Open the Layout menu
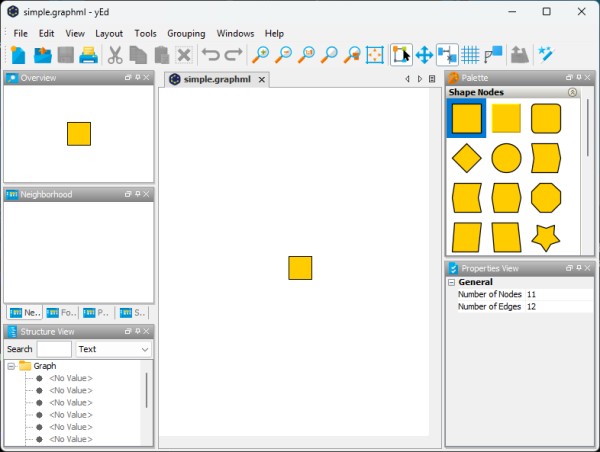600x452 pixels. pos(109,33)
